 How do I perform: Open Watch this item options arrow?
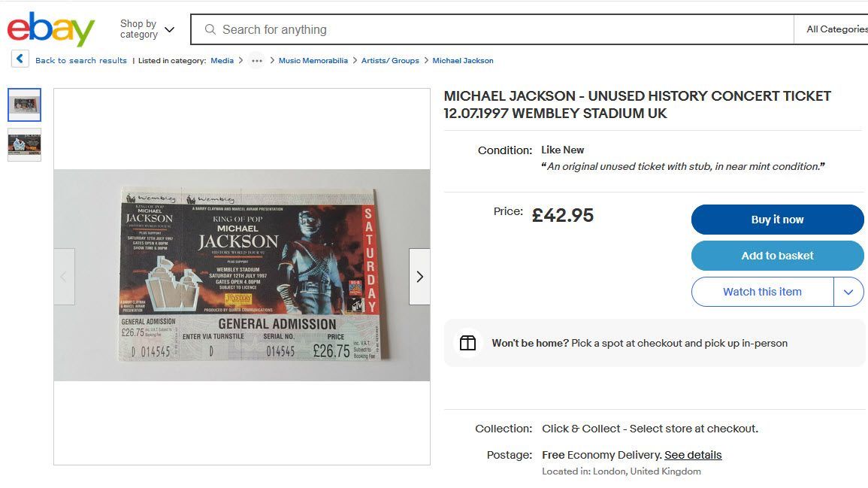[x=848, y=292]
